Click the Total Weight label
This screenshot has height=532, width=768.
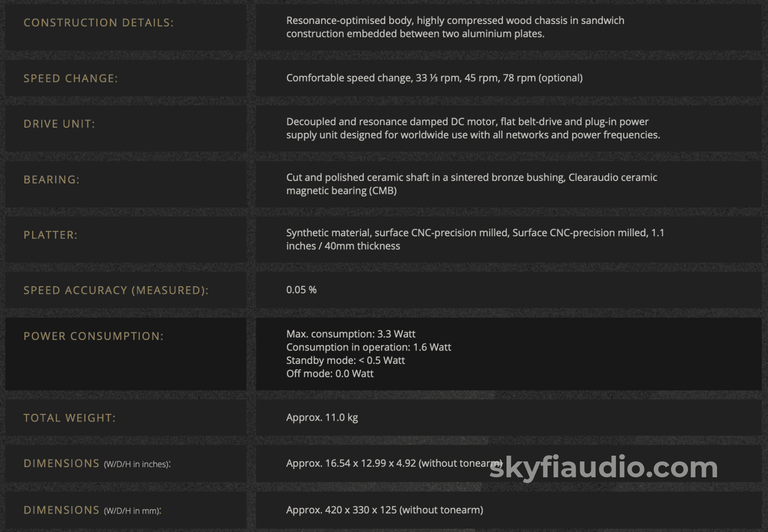coord(70,418)
